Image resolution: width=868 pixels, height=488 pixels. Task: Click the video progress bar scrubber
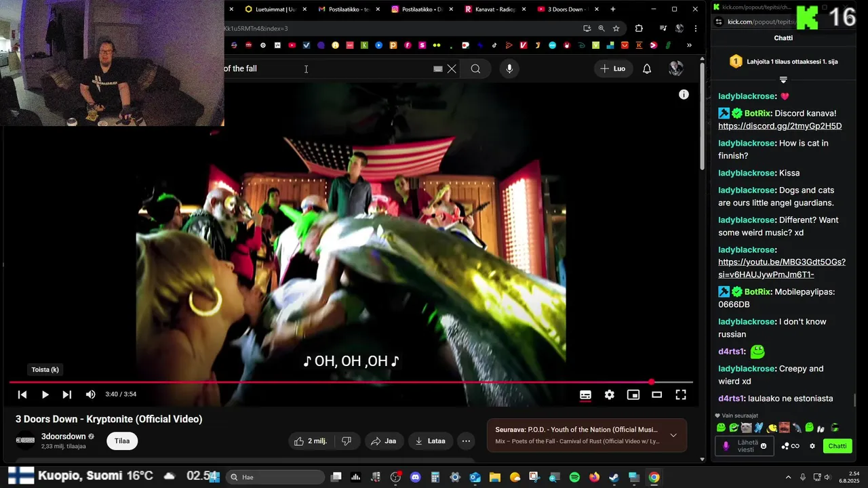tap(652, 382)
